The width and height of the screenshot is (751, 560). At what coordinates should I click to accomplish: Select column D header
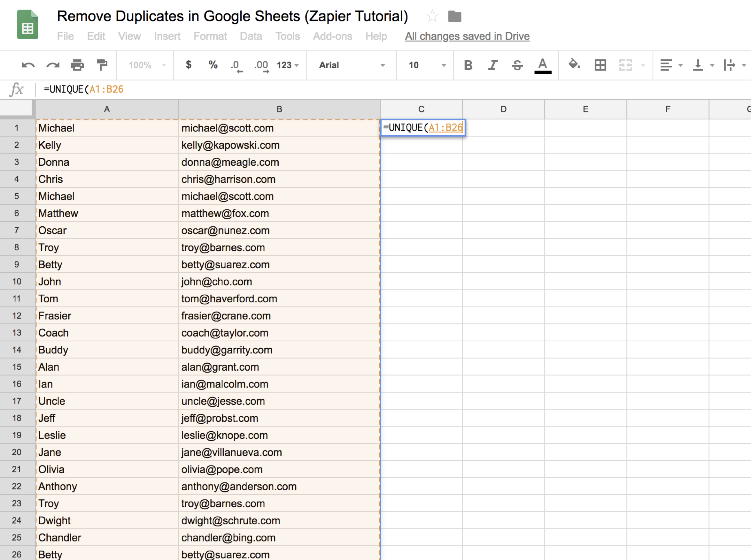click(503, 109)
